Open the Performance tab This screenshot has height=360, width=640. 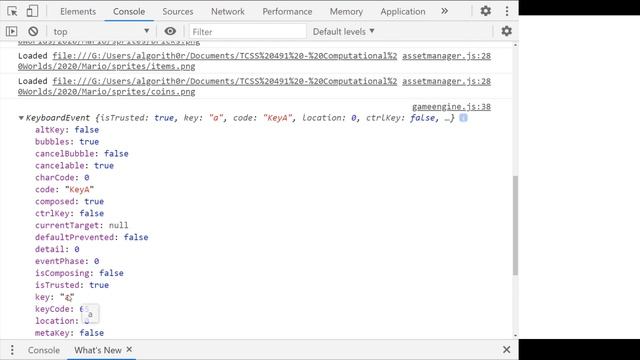pos(287,11)
